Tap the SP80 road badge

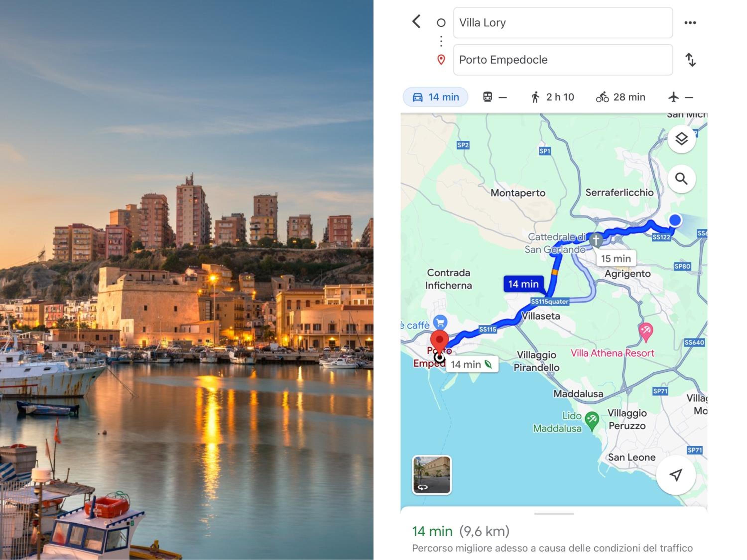(x=682, y=266)
